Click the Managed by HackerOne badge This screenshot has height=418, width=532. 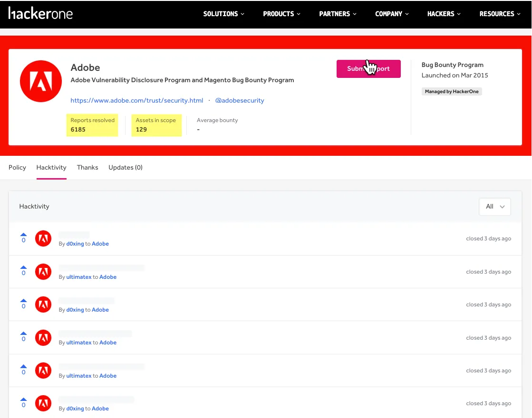[452, 92]
